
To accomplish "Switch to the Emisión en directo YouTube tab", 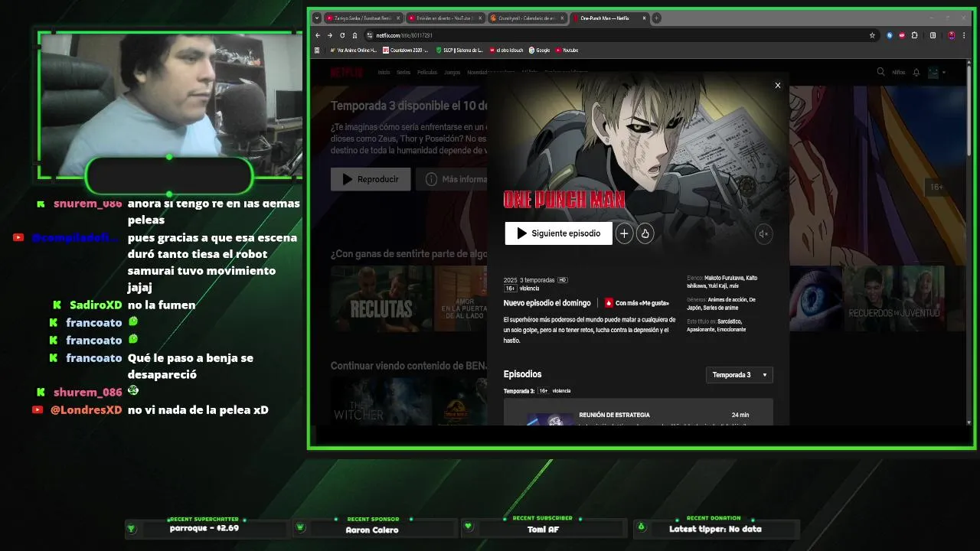I will tap(445, 18).
